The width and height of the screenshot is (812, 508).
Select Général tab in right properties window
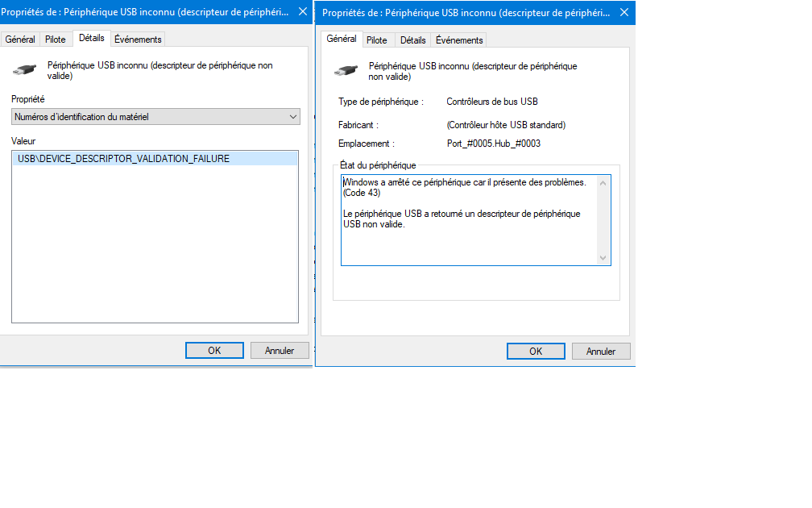(342, 39)
